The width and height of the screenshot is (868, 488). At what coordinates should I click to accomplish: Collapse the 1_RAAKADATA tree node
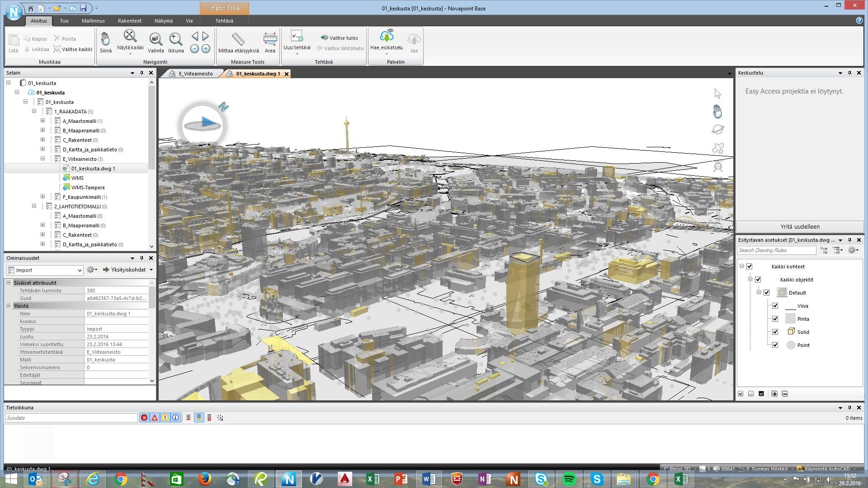[34, 111]
